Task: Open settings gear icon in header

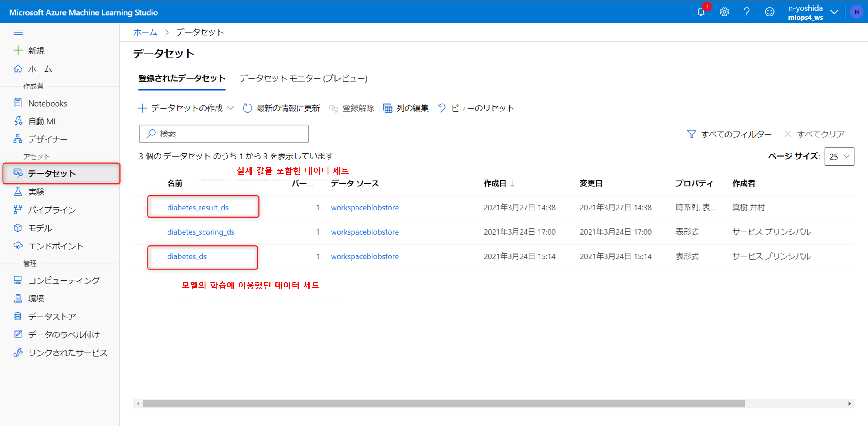Action: click(x=724, y=12)
